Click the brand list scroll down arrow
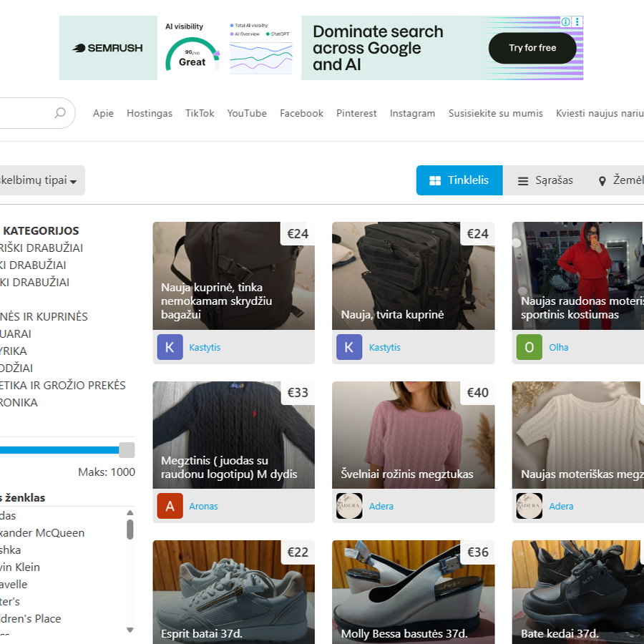Viewport: 644px width, 644px height. (130, 630)
